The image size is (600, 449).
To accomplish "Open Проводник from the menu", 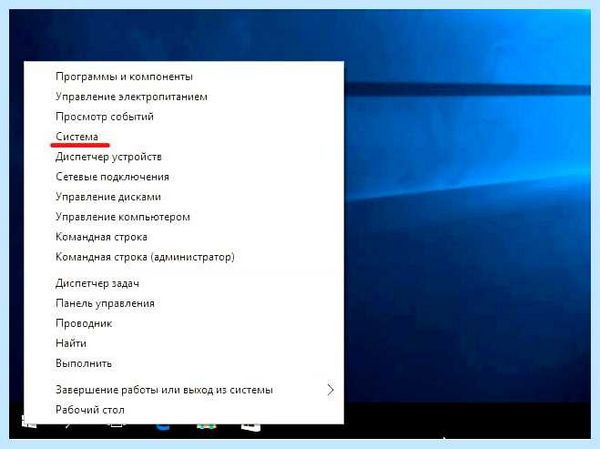I will (184, 323).
